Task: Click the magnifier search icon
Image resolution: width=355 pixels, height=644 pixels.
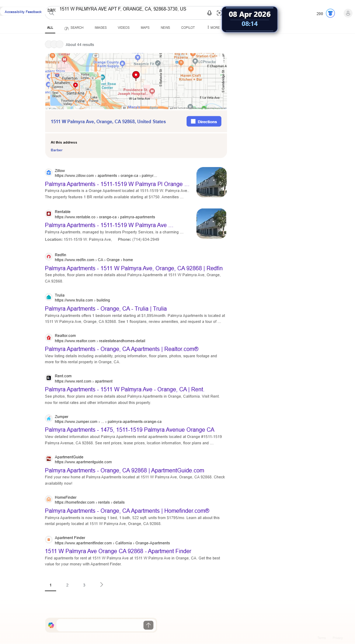Action: 51,13
